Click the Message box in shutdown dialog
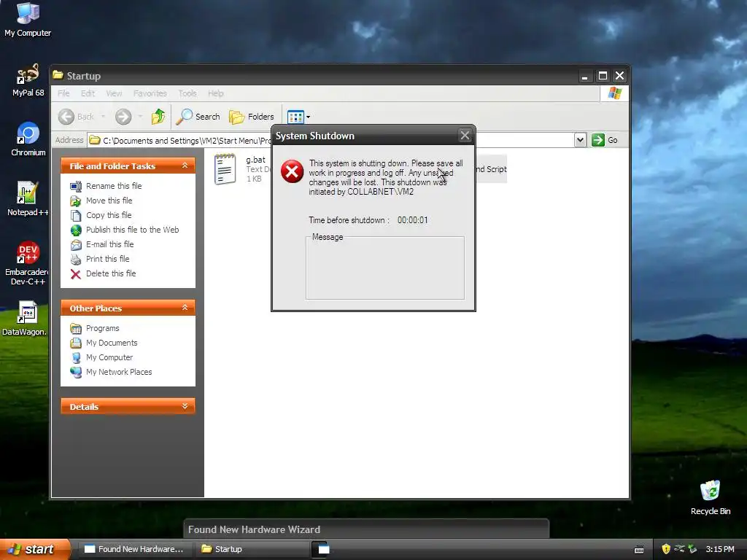 (385, 269)
